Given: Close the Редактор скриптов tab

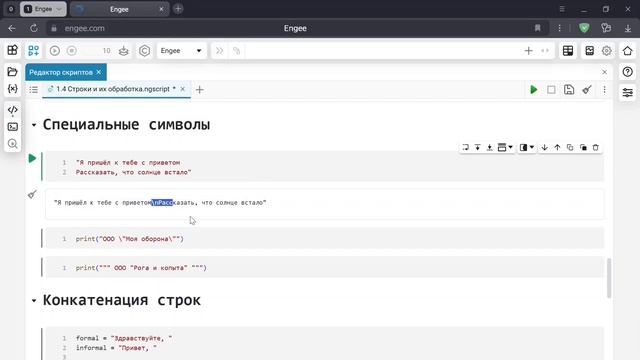Looking at the screenshot, I should pyautogui.click(x=99, y=72).
